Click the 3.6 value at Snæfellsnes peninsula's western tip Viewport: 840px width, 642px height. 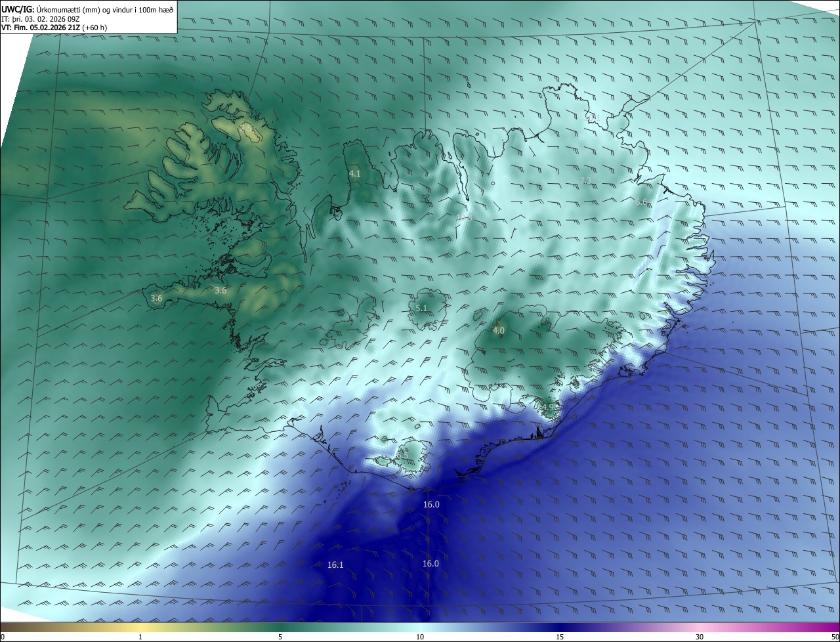coord(156,299)
